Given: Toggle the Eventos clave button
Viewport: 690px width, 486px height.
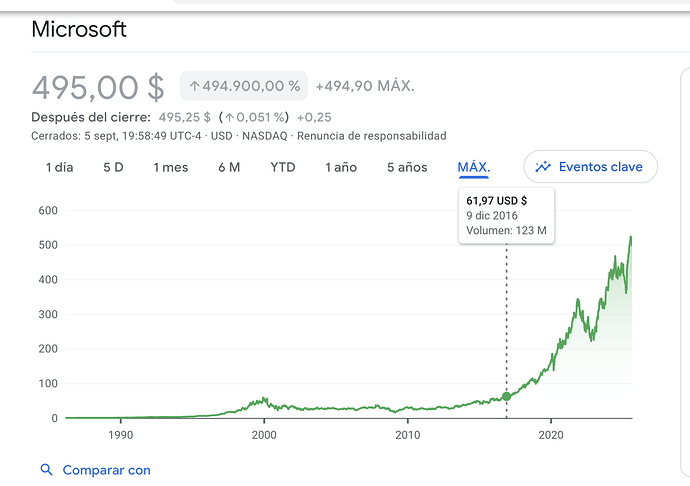Looking at the screenshot, I should (590, 167).
